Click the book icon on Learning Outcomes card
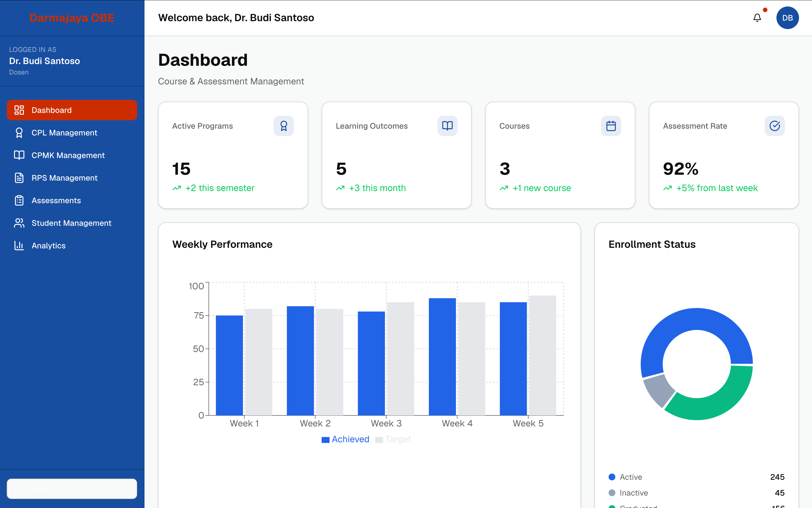The image size is (812, 508). click(x=447, y=126)
